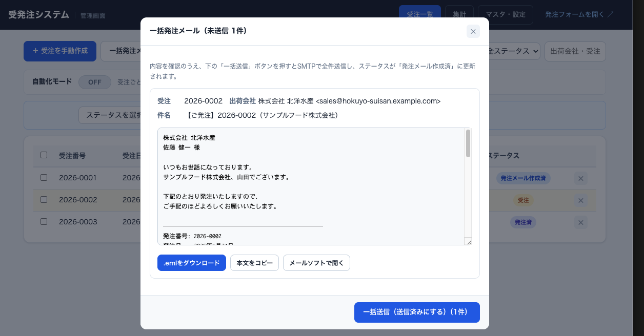This screenshot has width=644, height=336.
Task: Close the 一括発注メール dialog
Action: click(x=473, y=31)
